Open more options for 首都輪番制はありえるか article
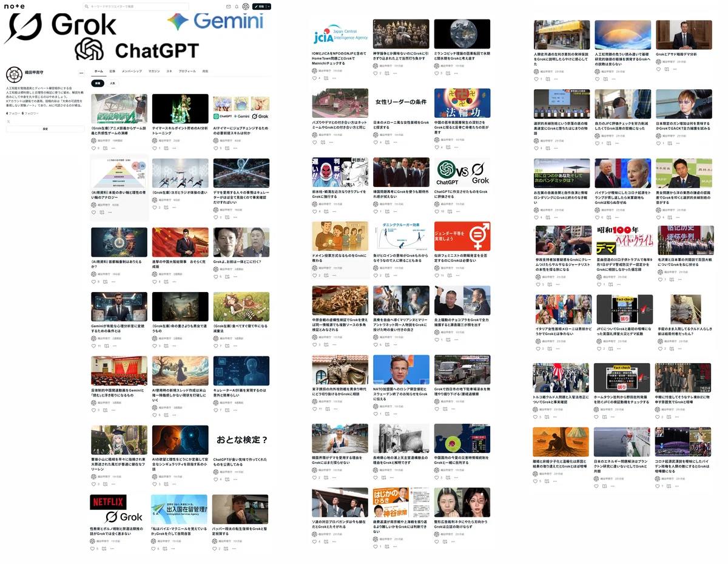728x564 pixels. [x=113, y=282]
